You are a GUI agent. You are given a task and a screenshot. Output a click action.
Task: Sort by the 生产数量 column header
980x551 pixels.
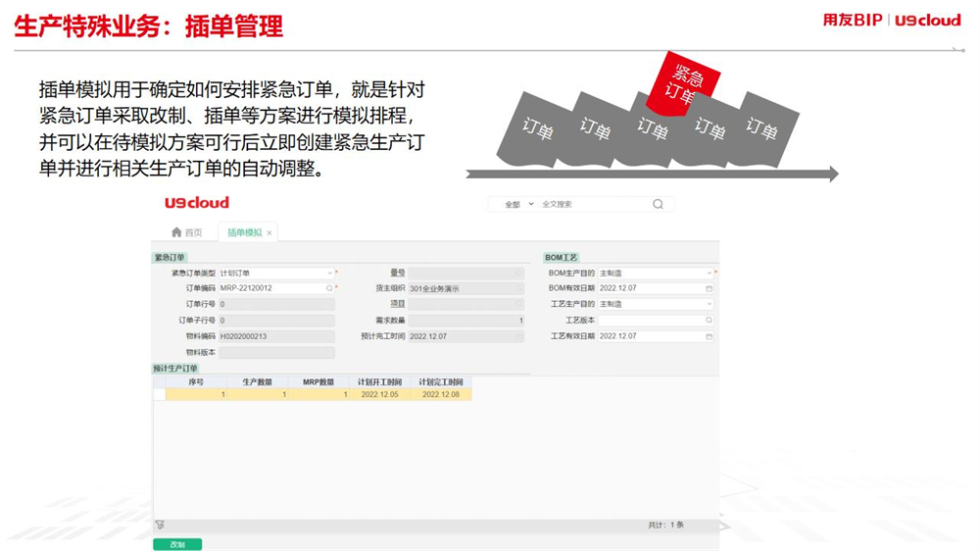click(x=258, y=382)
